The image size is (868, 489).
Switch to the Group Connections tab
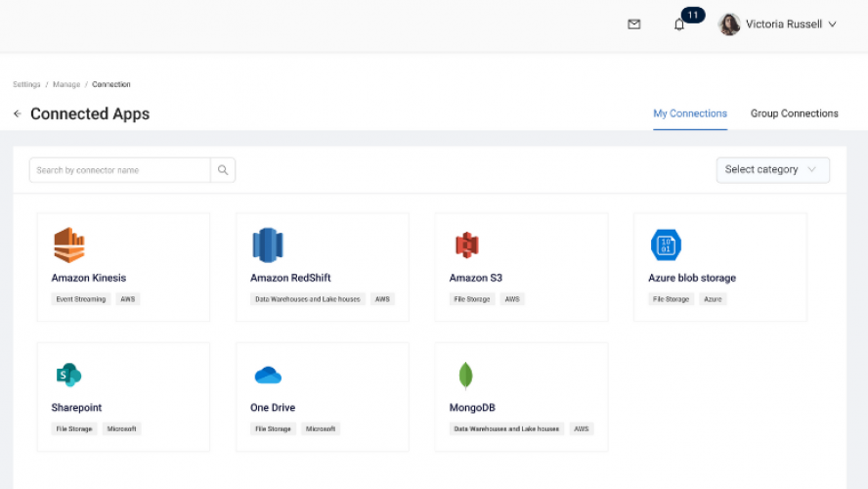[x=794, y=113]
